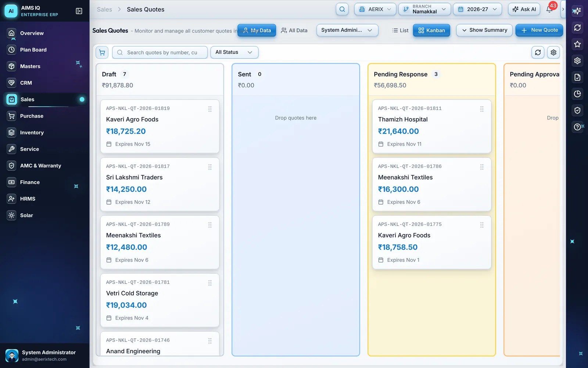
Task: Click shield check icon in right rail
Action: coord(577,110)
